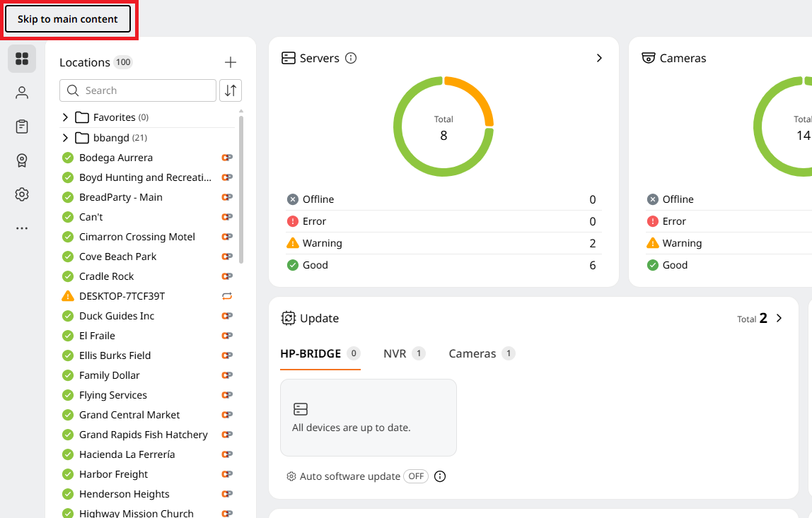Select the BreadParty - Main location
Viewport: 812px width, 518px height.
(x=121, y=197)
